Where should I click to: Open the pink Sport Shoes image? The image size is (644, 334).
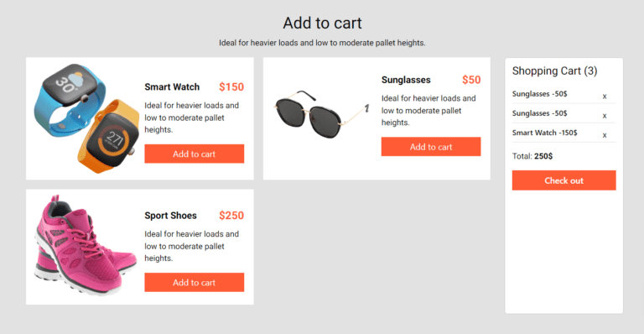(85, 245)
